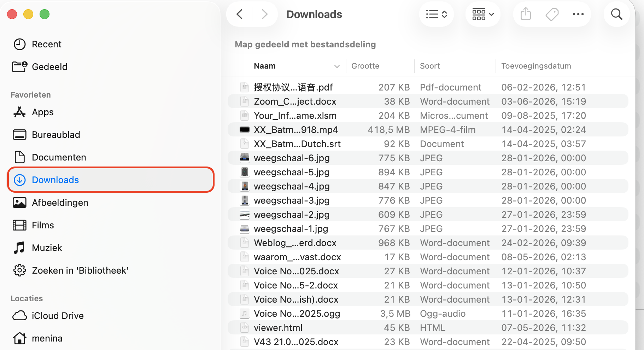Viewport: 644px width, 350px height.
Task: Click the gear icon beside Zoeken in 'Bibliotheek'
Action: [19, 270]
